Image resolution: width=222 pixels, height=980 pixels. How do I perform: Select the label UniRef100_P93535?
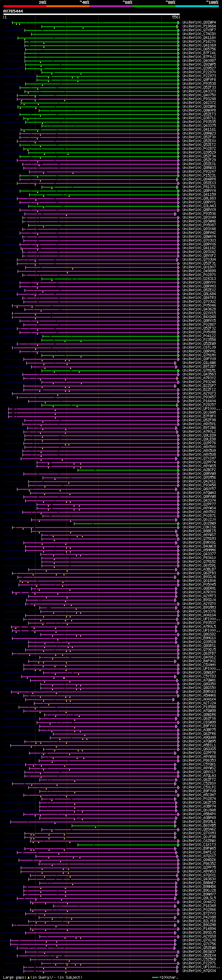[199, 122]
